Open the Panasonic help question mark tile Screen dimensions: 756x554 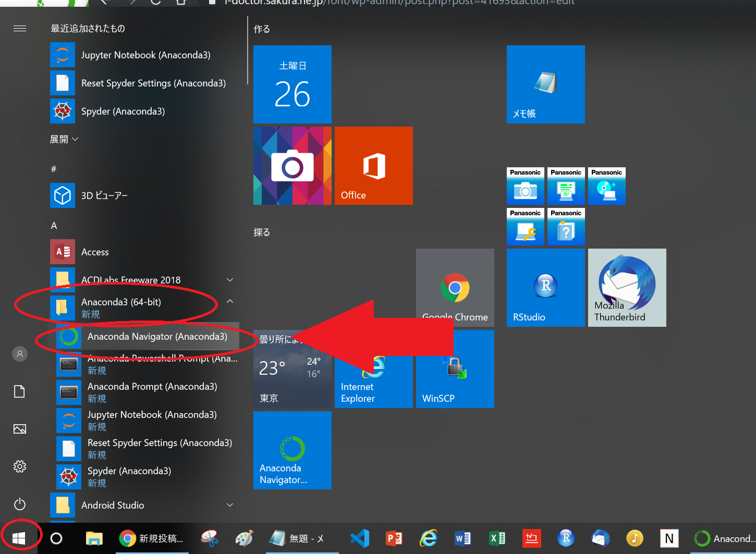566,227
